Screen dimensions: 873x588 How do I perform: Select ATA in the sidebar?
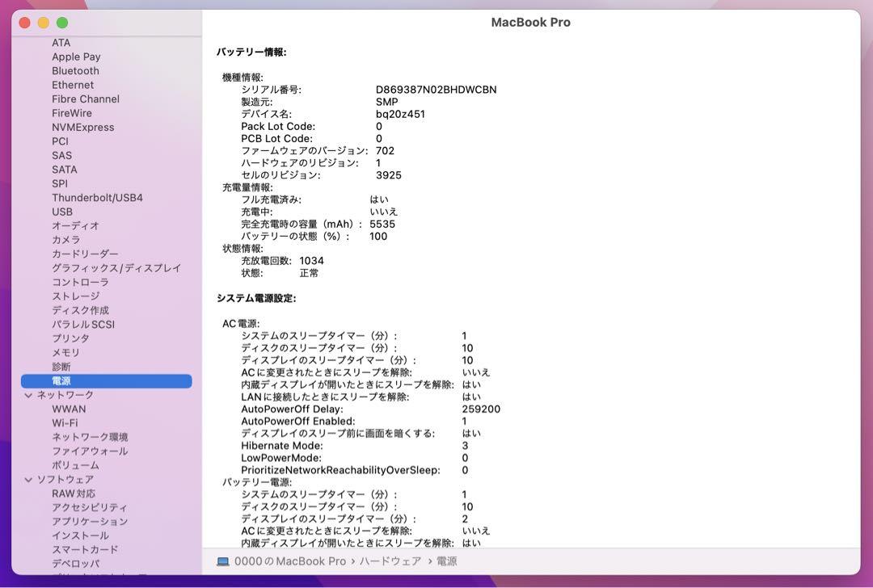61,43
